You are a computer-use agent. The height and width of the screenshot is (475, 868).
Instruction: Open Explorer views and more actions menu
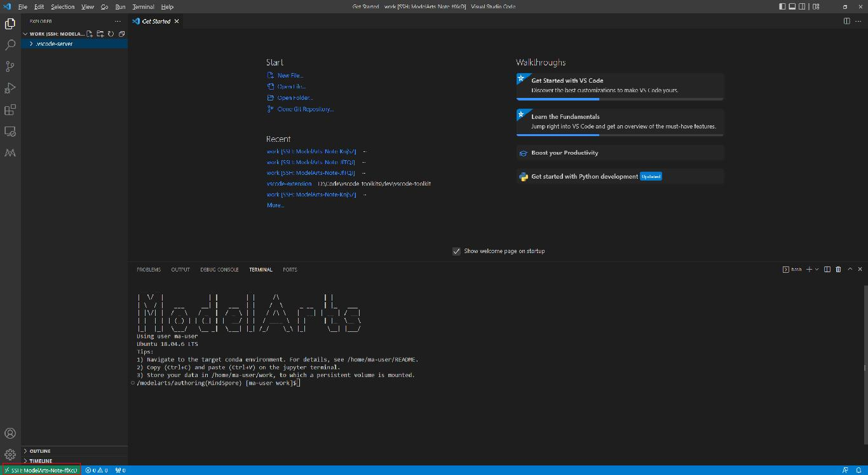click(x=118, y=21)
